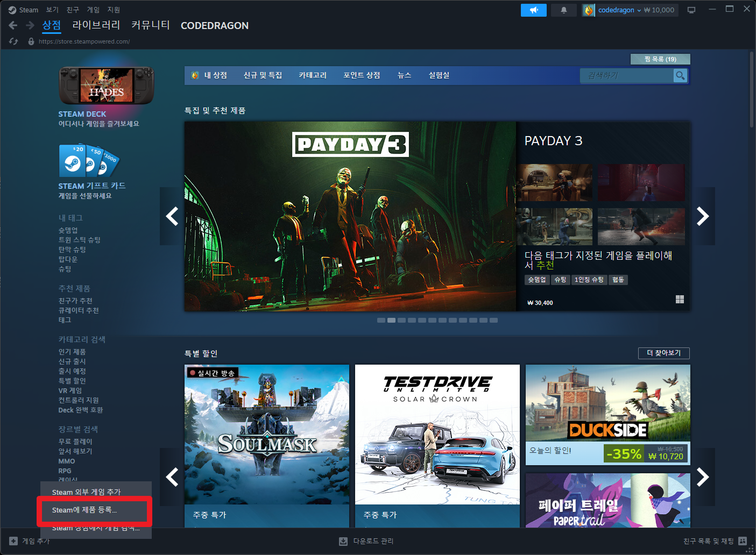The width and height of the screenshot is (756, 555).
Task: Open the 카테고리 store menu
Action: [x=313, y=75]
